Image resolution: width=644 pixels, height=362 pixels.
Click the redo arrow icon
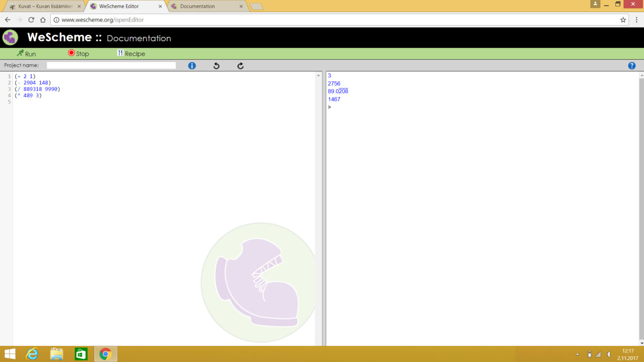pos(240,66)
